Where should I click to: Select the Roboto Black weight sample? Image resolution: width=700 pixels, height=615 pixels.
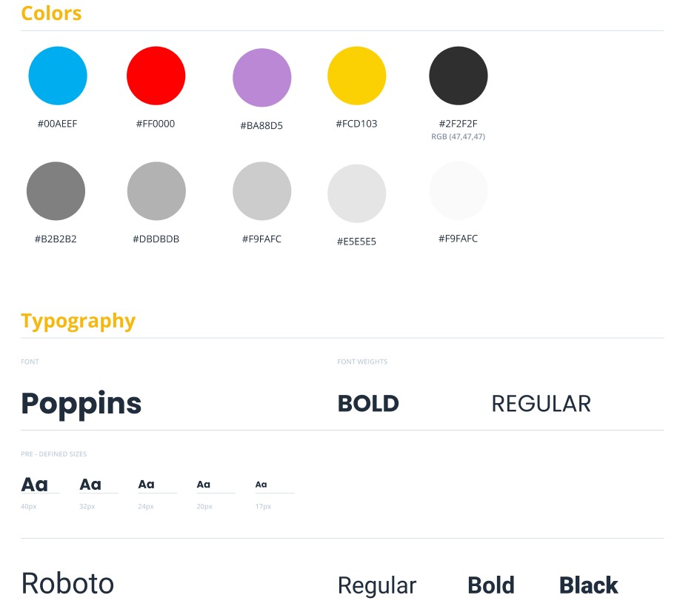point(589,585)
